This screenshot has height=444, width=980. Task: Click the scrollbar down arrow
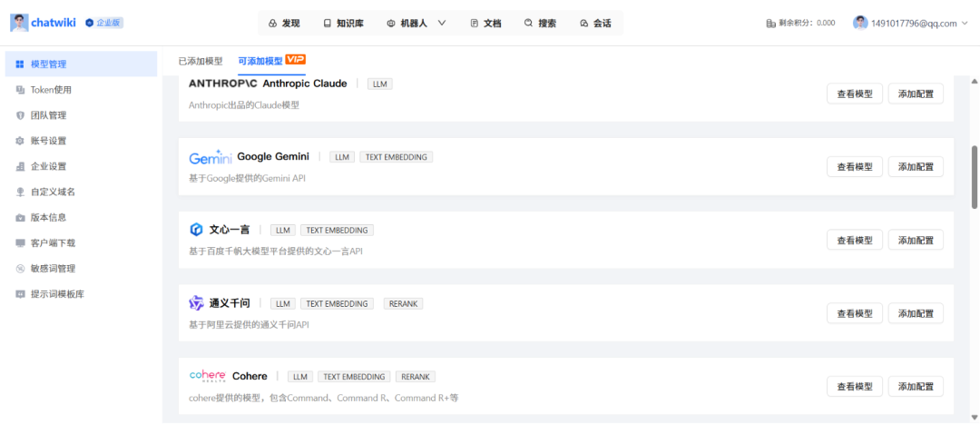[974, 417]
